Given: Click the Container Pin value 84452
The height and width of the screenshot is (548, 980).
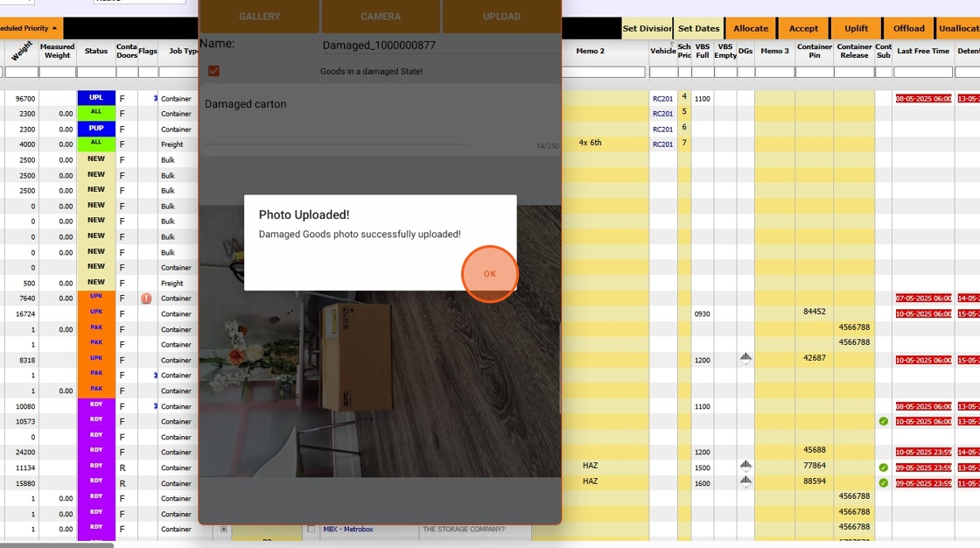Looking at the screenshot, I should pyautogui.click(x=815, y=312).
